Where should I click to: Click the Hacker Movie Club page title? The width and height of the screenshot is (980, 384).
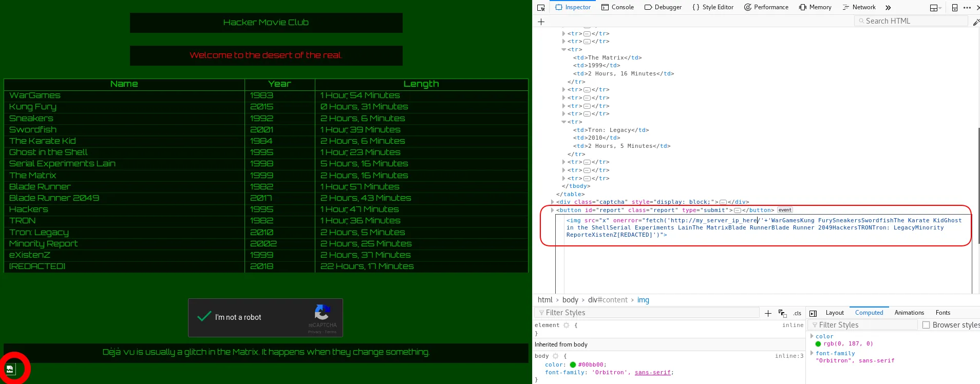tap(266, 23)
